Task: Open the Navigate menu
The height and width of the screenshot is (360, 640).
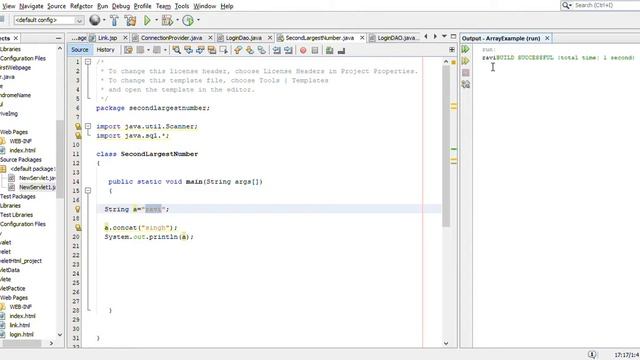Action: tap(31, 6)
